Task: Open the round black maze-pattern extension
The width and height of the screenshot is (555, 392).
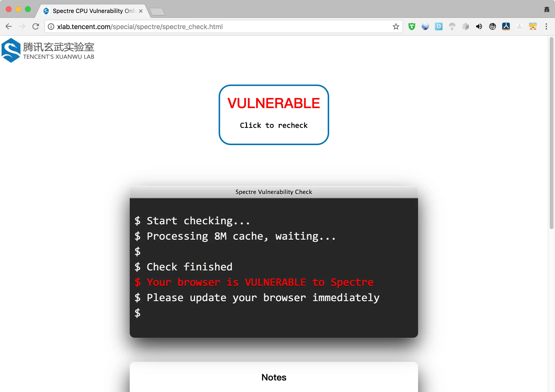Action: click(492, 26)
